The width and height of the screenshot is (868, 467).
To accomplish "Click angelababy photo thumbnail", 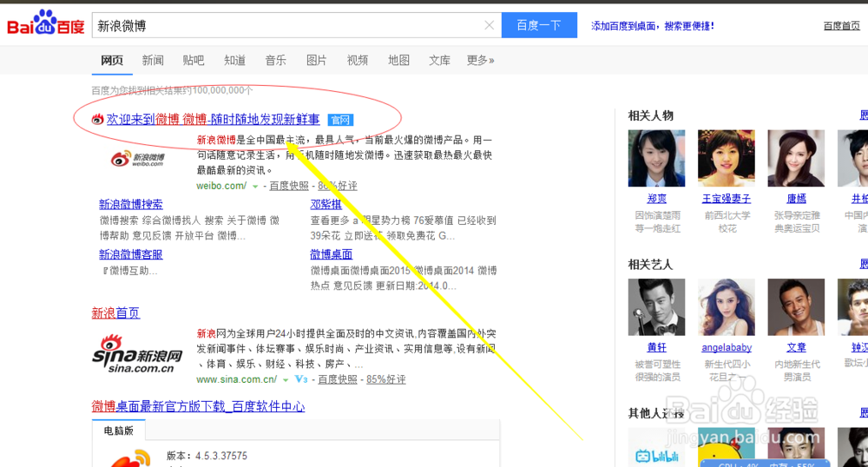I will [x=727, y=307].
